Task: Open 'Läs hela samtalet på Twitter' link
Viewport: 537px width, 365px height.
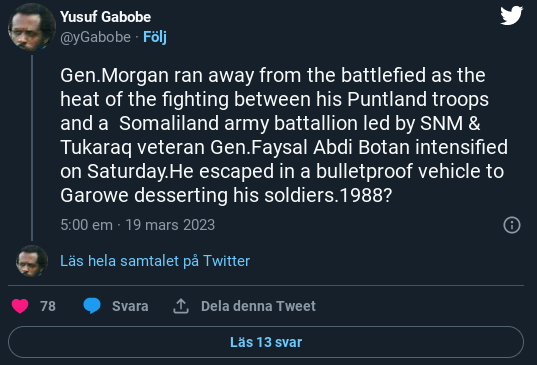Action: pyautogui.click(x=155, y=261)
